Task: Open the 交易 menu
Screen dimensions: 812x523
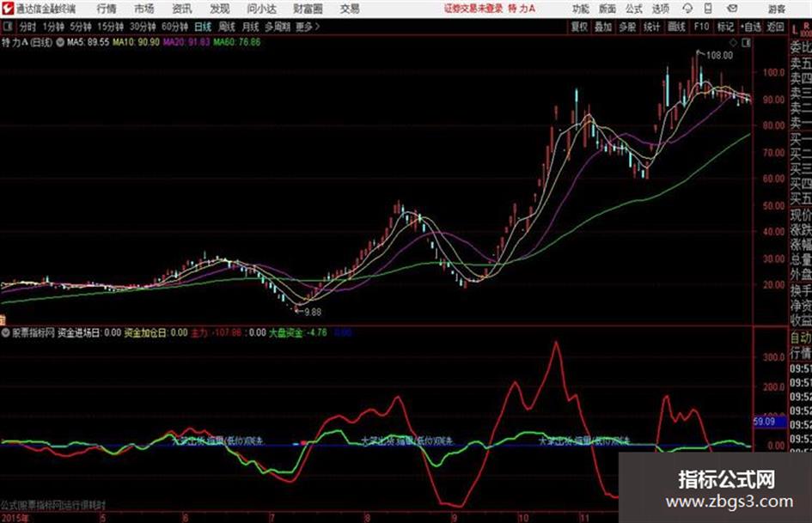Action: click(x=350, y=9)
